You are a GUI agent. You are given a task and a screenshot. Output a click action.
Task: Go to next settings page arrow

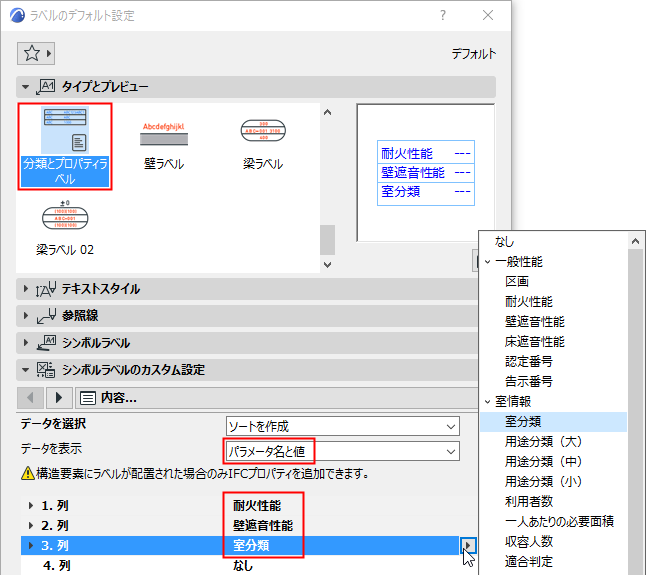tap(59, 397)
